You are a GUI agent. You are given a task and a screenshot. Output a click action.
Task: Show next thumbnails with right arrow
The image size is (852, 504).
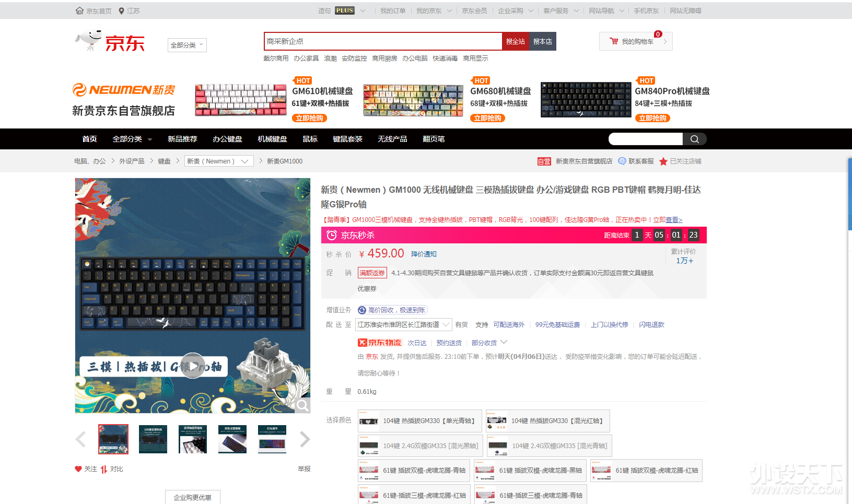coord(305,439)
